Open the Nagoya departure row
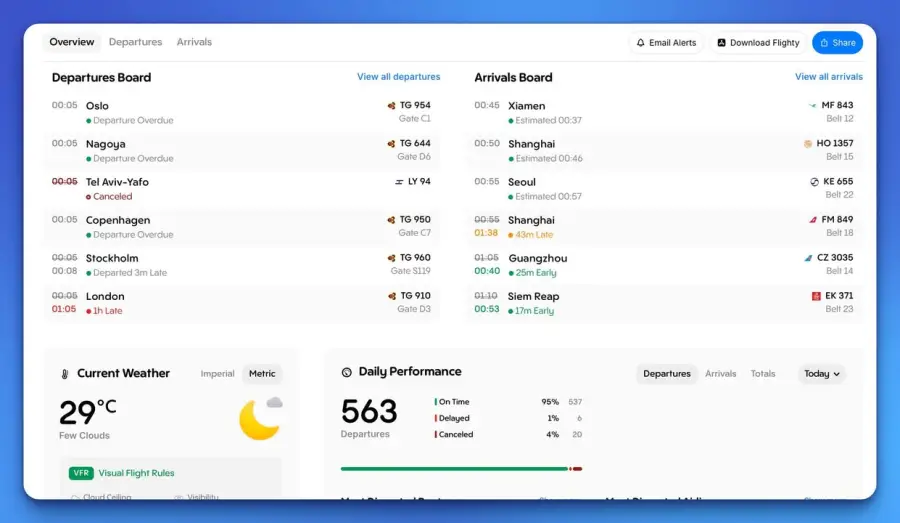The width and height of the screenshot is (900, 523). (242, 151)
